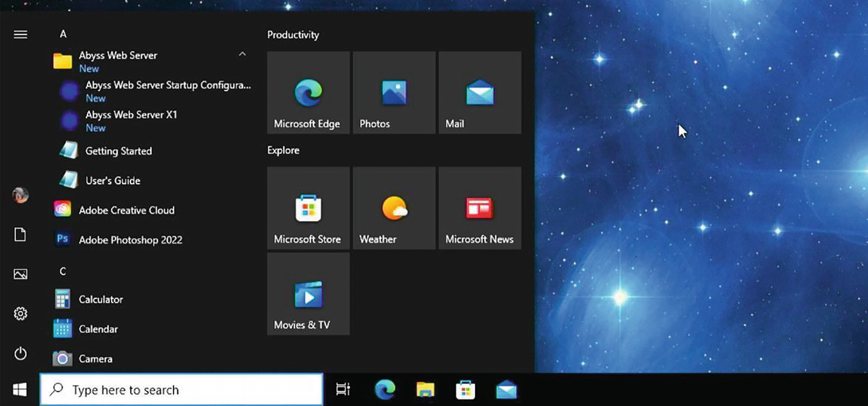Launch Adobe Creative Cloud from app list
Image resolution: width=868 pixels, height=406 pixels.
tap(126, 210)
